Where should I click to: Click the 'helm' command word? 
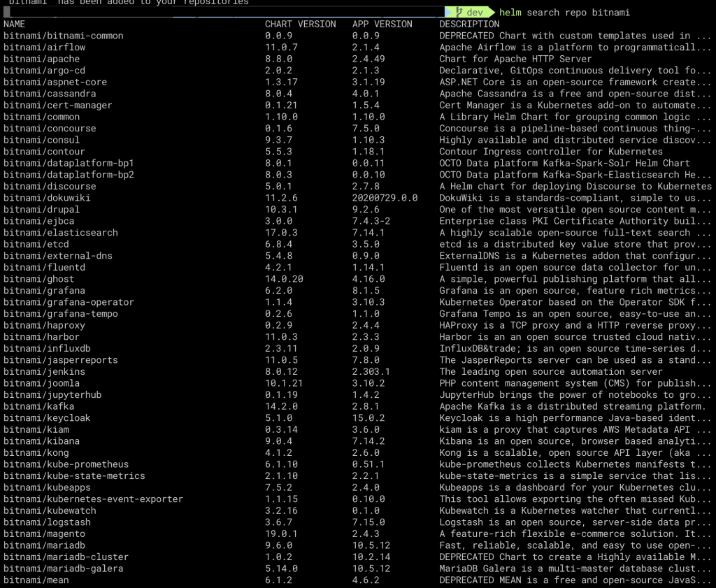pos(510,13)
